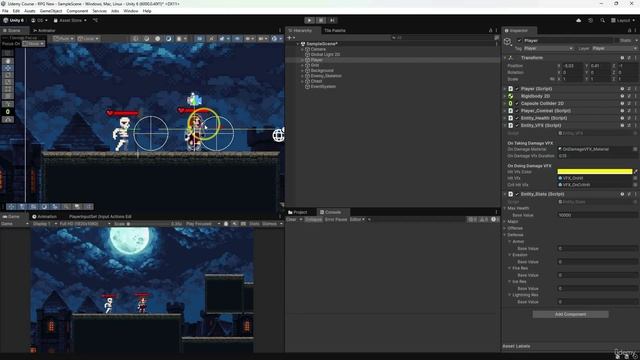Toggle scene visibility eye icon
This screenshot has height=360, width=640.
click(237, 39)
